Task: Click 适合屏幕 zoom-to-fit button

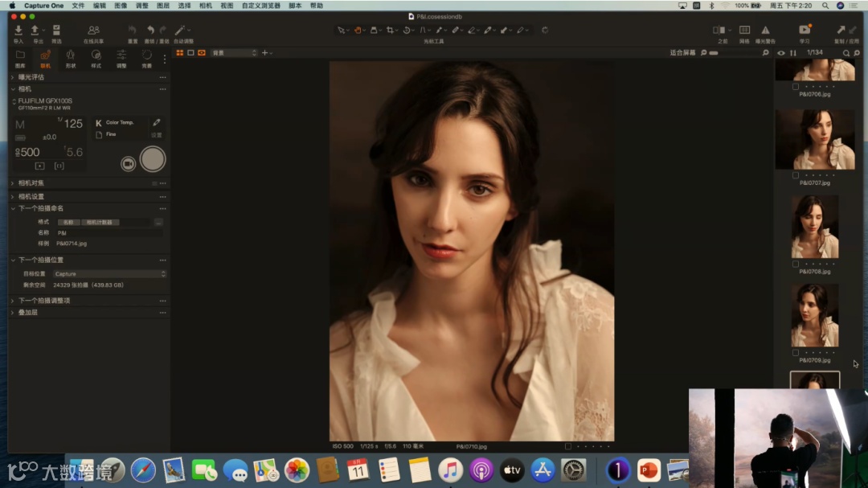Action: click(x=682, y=52)
